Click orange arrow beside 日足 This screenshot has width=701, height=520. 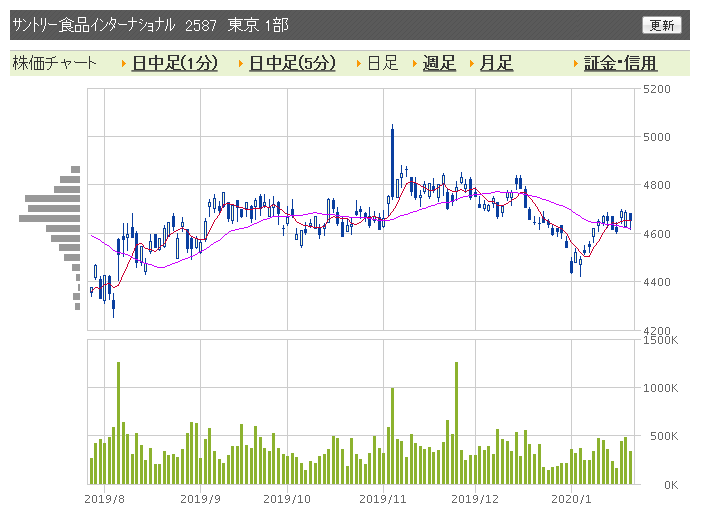click(359, 64)
